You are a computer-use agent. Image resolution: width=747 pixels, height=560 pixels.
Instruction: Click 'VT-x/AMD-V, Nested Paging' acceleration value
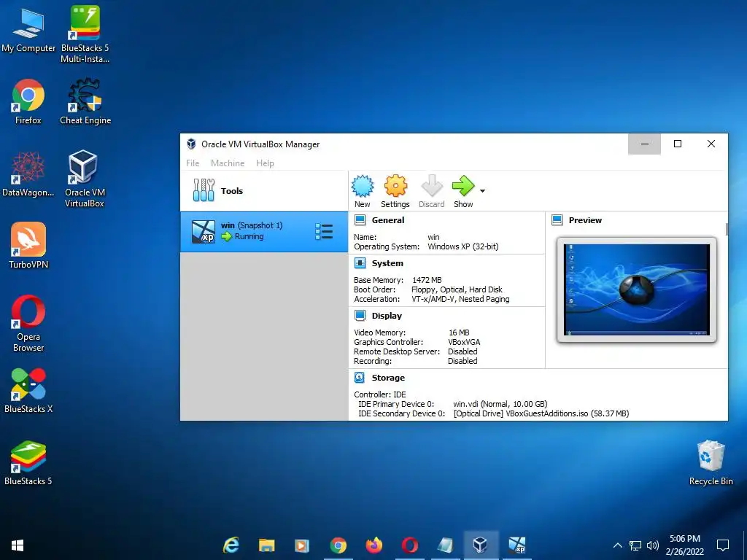(x=461, y=299)
